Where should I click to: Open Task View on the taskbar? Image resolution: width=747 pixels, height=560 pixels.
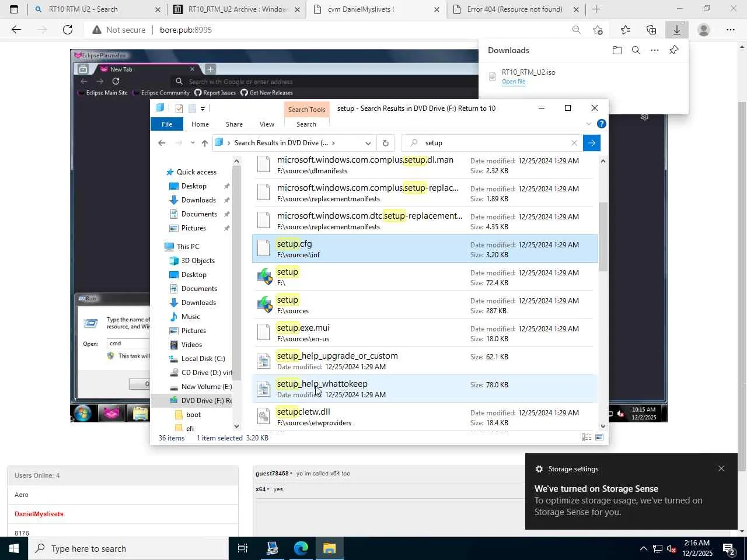click(243, 548)
